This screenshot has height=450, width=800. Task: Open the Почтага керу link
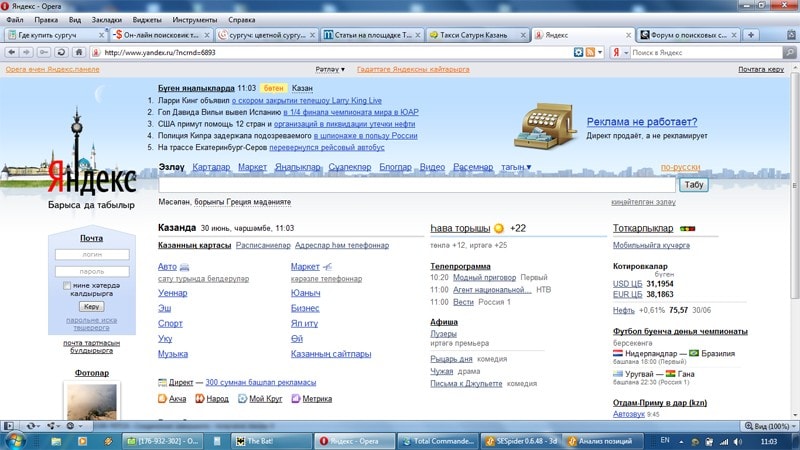click(761, 69)
